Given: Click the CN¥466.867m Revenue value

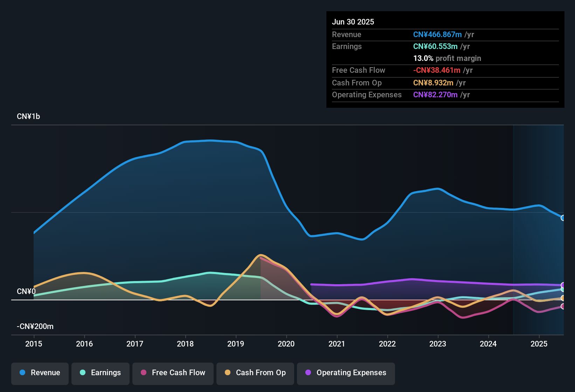Looking at the screenshot, I should [437, 35].
